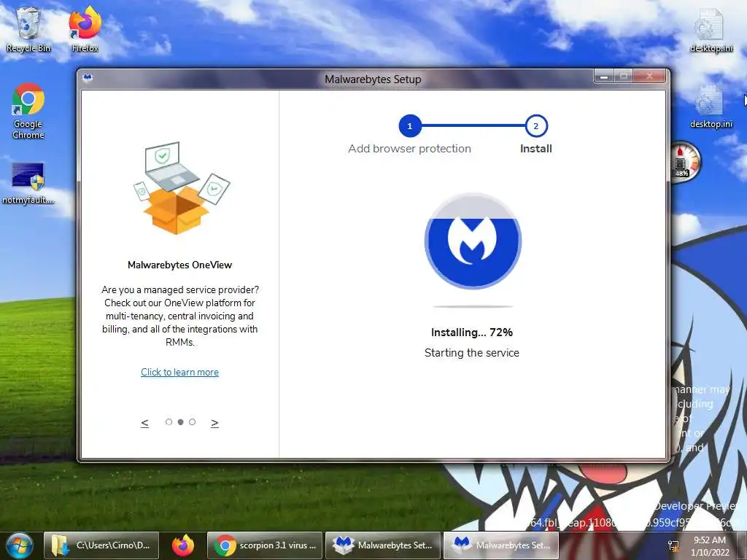Click the Install step label
747x560 pixels.
point(536,149)
